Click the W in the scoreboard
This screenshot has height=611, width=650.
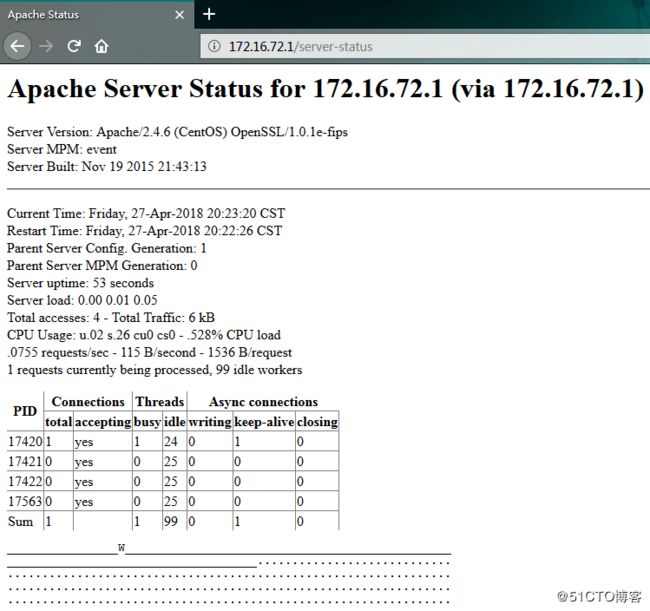coord(121,548)
